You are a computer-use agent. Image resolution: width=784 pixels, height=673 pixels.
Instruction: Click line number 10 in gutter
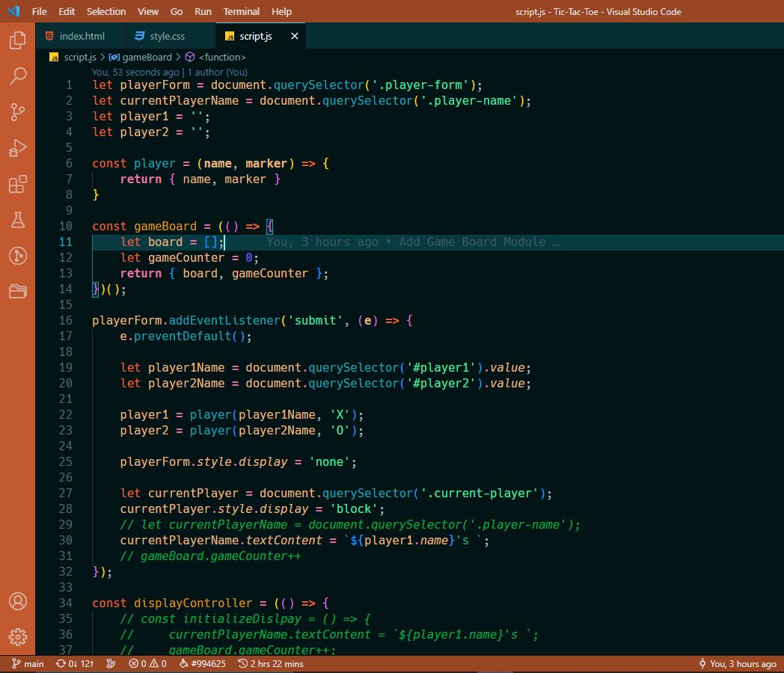click(66, 226)
